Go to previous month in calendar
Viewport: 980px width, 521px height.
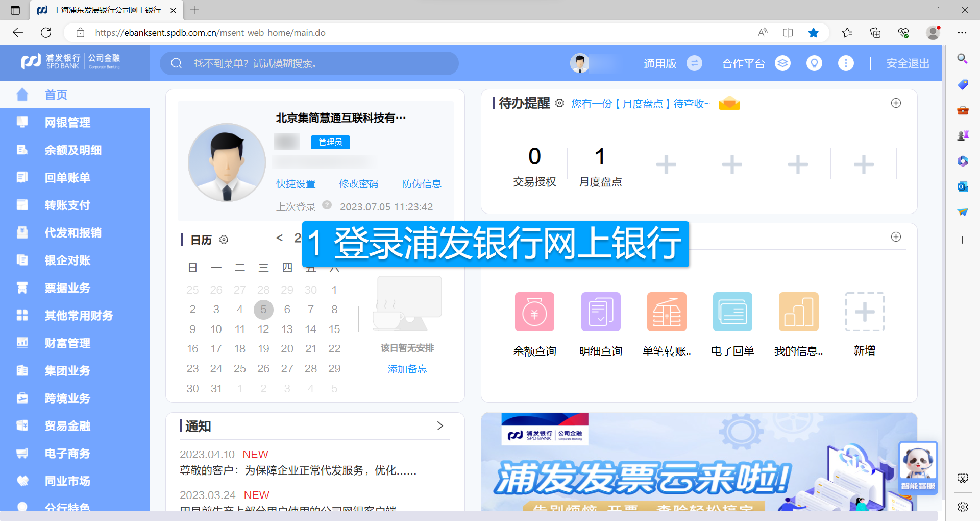click(279, 238)
